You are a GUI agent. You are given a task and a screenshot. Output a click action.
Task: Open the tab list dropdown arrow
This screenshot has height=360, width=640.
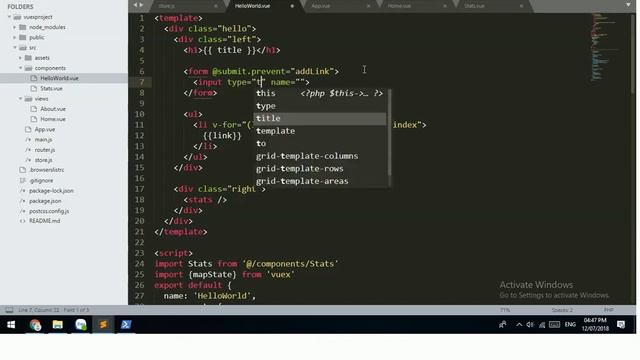(628, 5)
